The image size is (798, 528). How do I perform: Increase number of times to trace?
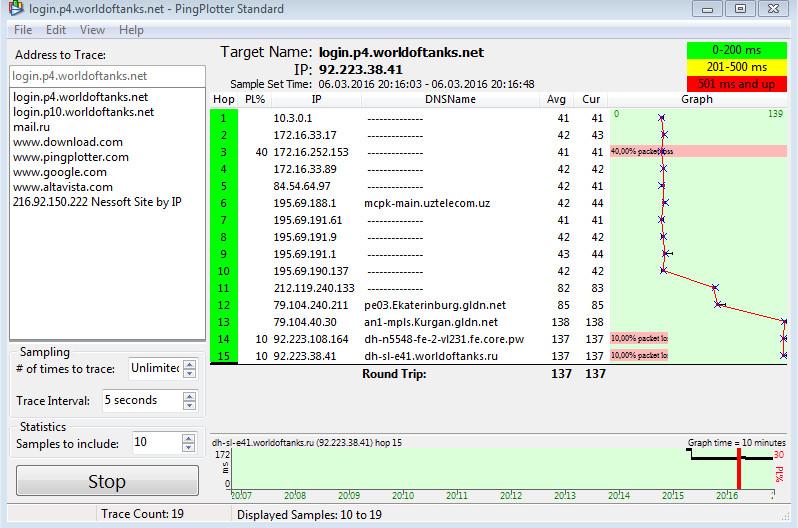pyautogui.click(x=189, y=364)
